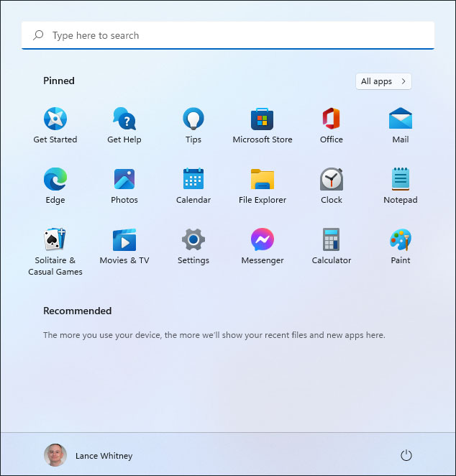Launch Movies & TV
This screenshot has width=456, height=476.
124,240
